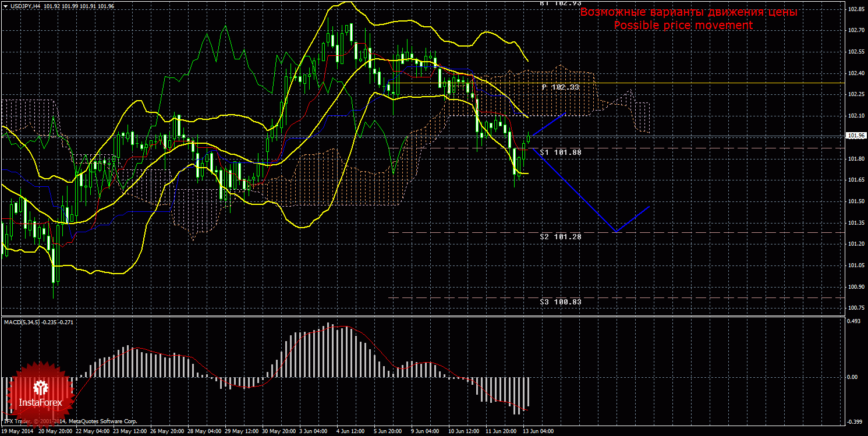
Task: Click the -0.399 MACD scale value
Action: (x=853, y=421)
